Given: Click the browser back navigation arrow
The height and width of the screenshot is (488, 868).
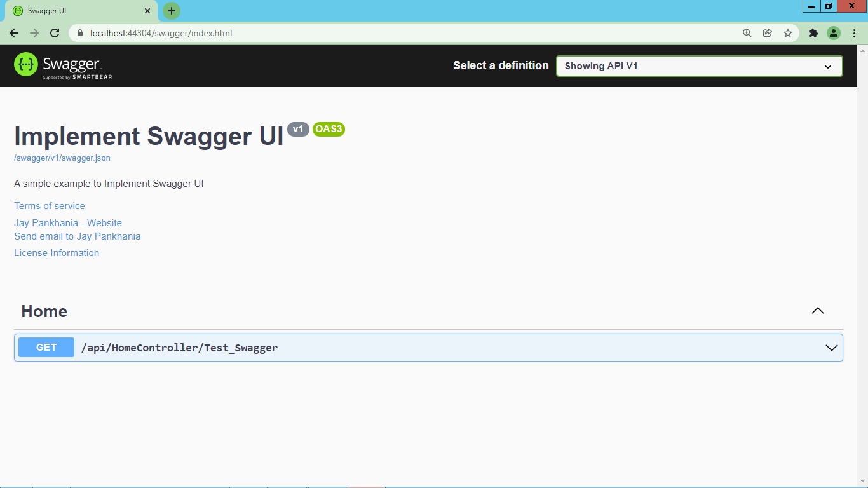Looking at the screenshot, I should pos(14,32).
